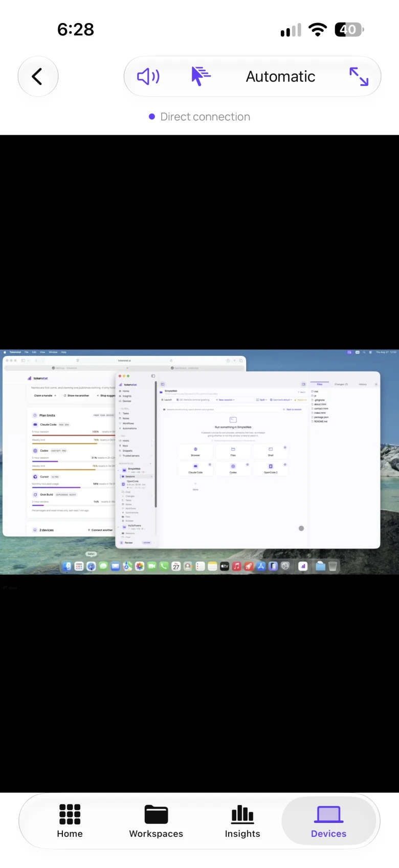Select README.md in file list
Viewport: 399px width, 868px height.
(319, 421)
